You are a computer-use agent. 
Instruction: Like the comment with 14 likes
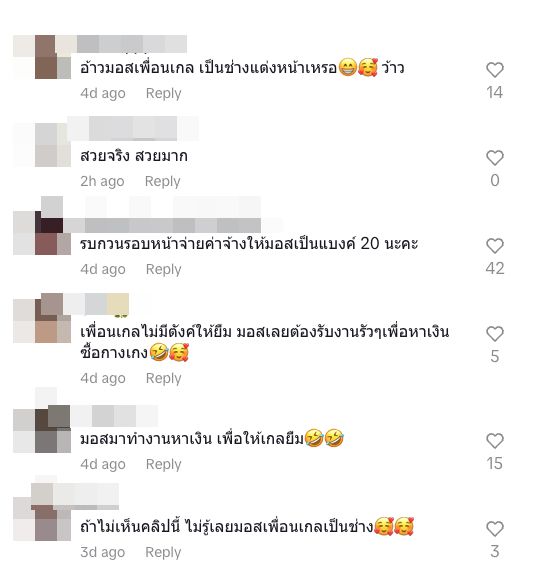pos(495,70)
